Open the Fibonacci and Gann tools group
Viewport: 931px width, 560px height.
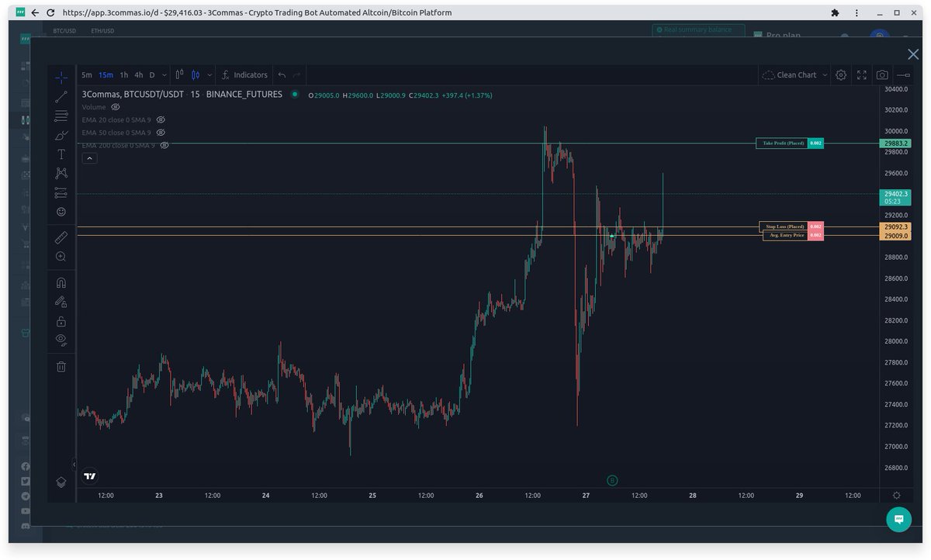coord(61,116)
